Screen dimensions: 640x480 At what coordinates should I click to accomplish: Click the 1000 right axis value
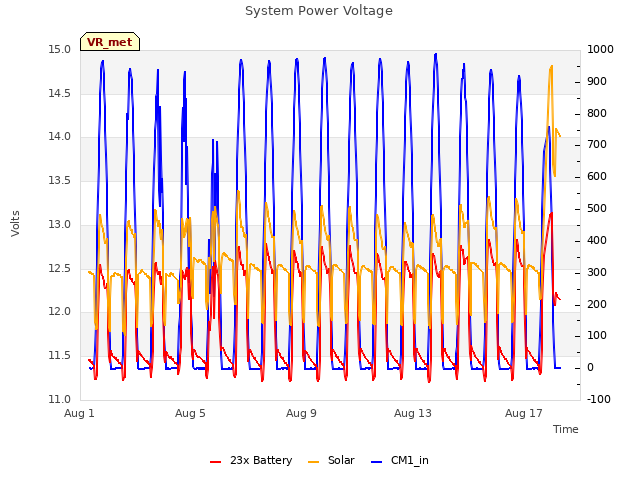[x=600, y=50]
